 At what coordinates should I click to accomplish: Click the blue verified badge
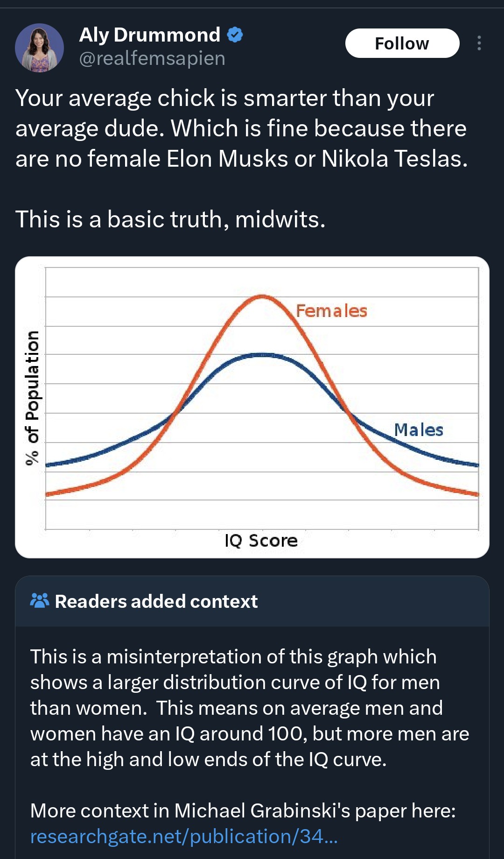[x=235, y=35]
